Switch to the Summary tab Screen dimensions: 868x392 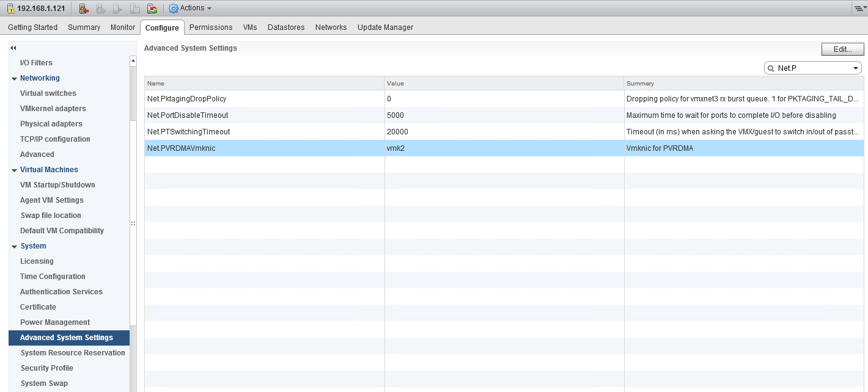[84, 27]
